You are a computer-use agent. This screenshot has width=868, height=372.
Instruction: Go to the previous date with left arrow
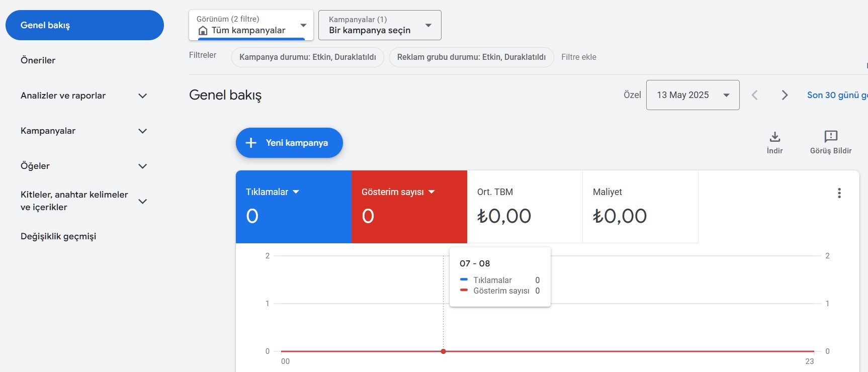click(754, 95)
